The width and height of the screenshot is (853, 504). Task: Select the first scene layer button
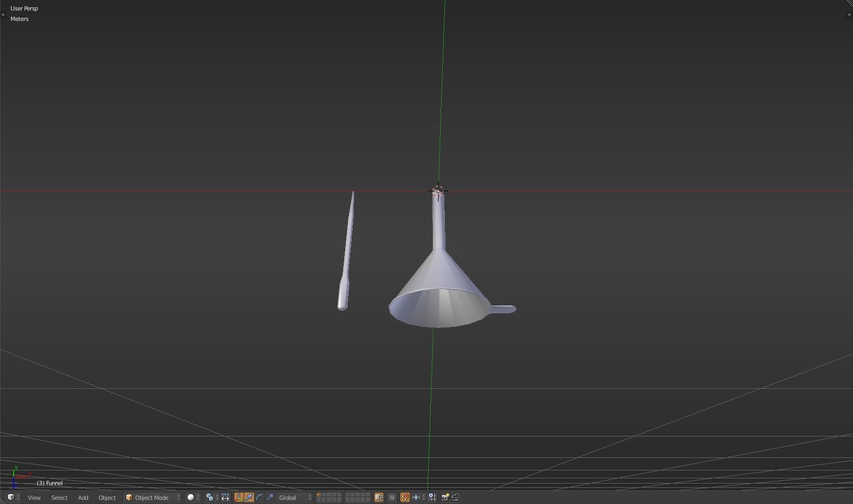coord(319,495)
